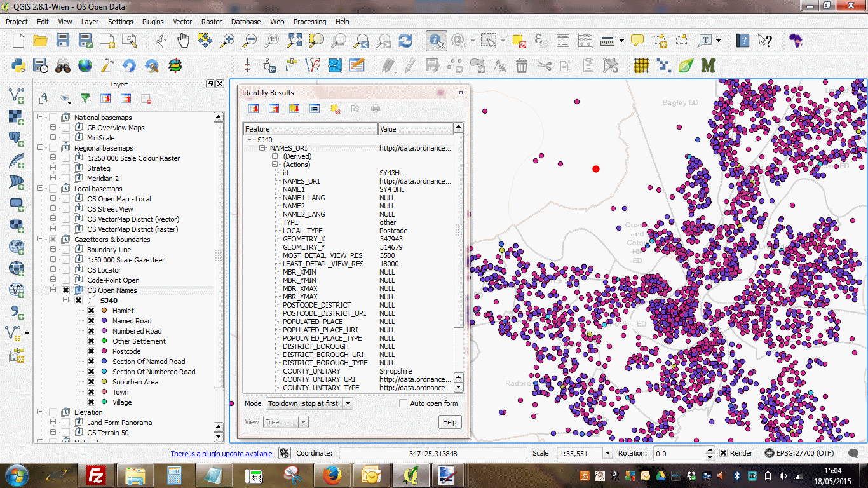Refresh the map canvas
This screenshot has width=868, height=488.
point(405,41)
